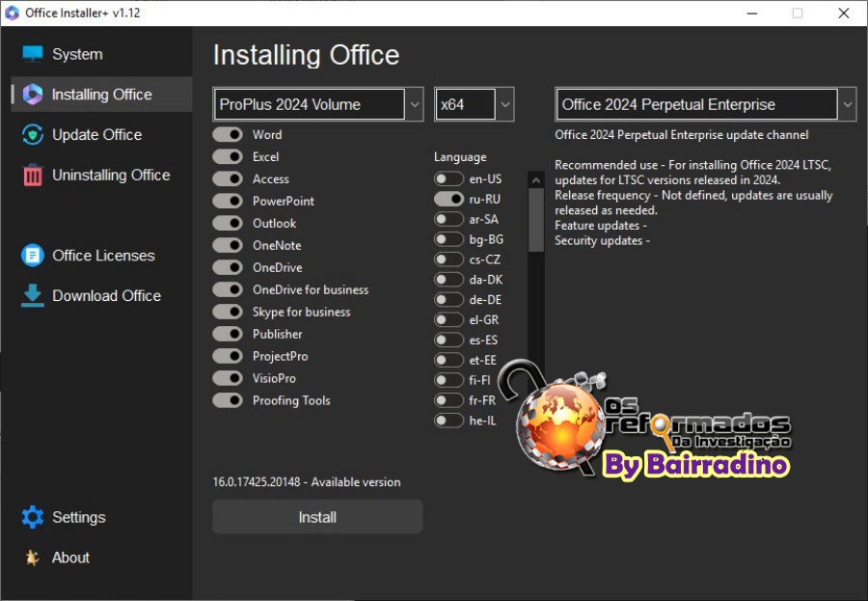This screenshot has width=868, height=601.
Task: Enable the de-DE language switch
Action: pos(448,300)
